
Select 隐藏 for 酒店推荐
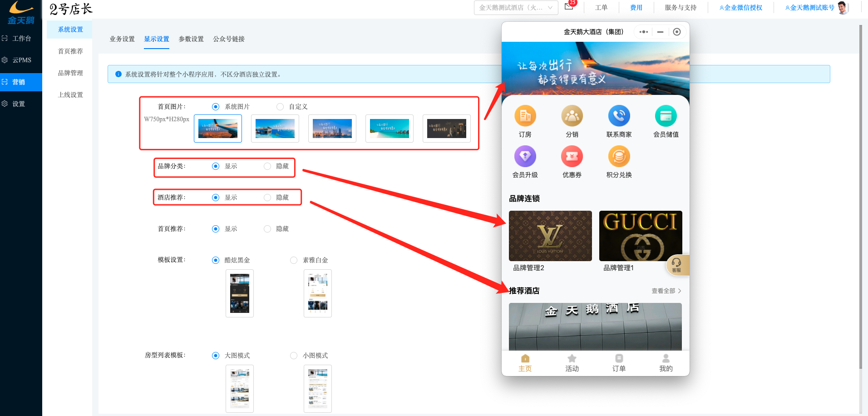pos(267,198)
